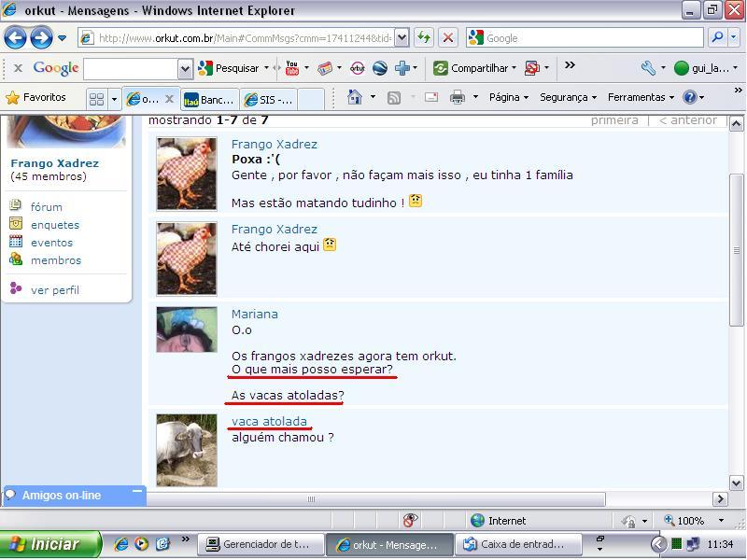
Task: Go back with the browser Back arrow
Action: (x=15, y=37)
